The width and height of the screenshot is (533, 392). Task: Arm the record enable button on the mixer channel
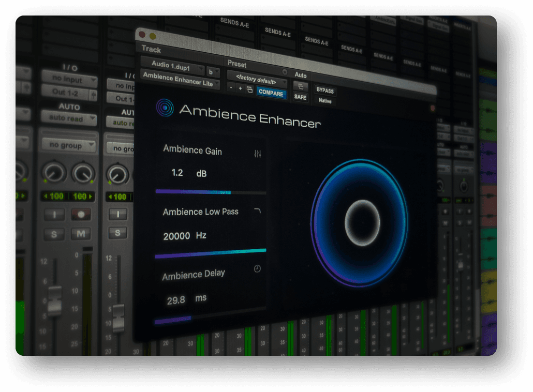[x=81, y=214]
